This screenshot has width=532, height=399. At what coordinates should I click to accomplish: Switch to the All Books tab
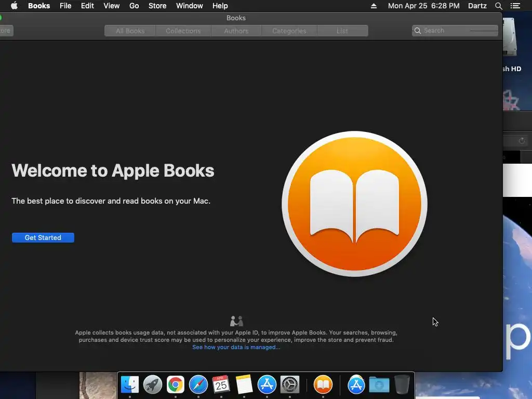130,31
